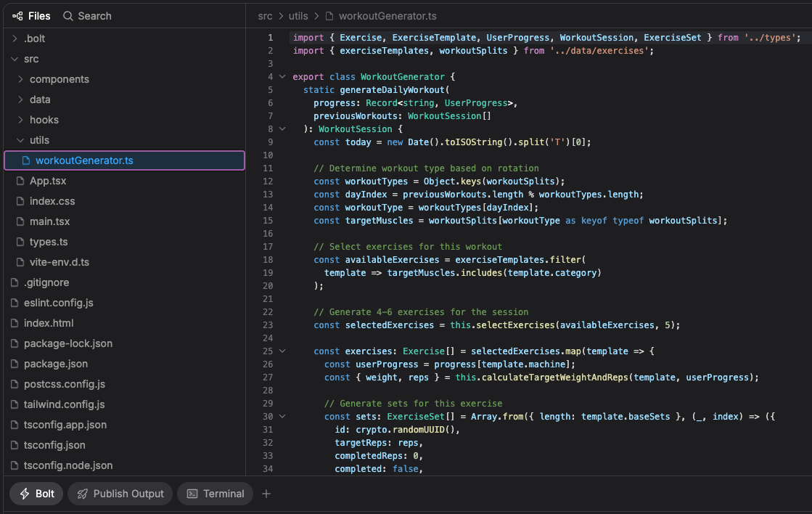812x514 pixels.
Task: Click the Terminal prompt icon
Action: [x=192, y=494]
